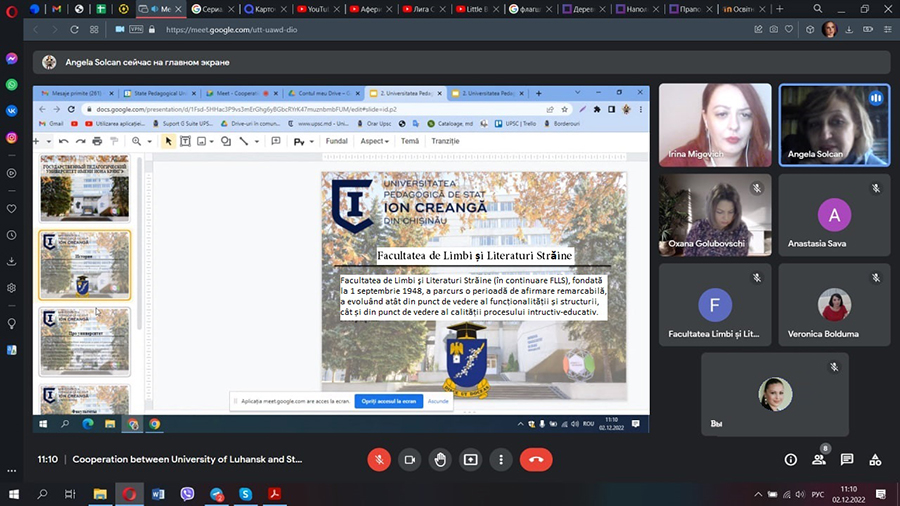The width and height of the screenshot is (900, 506).
Task: Click Ascunde link in sharing bar
Action: point(438,401)
